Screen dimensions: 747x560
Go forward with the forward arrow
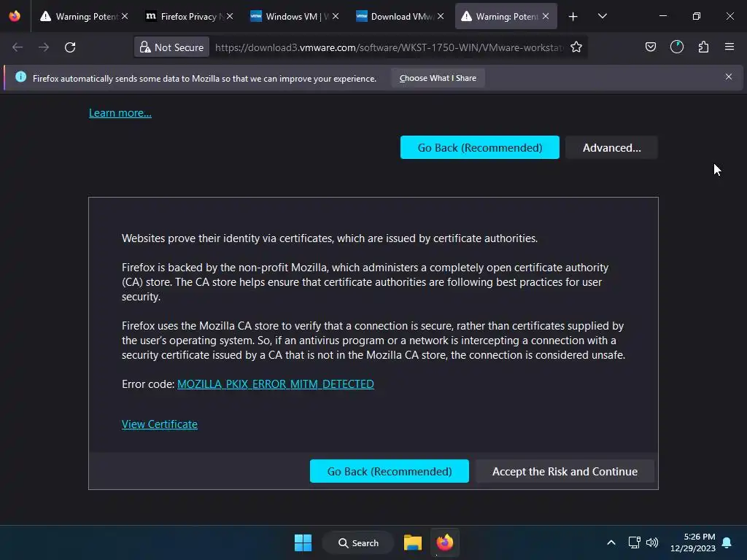click(x=44, y=47)
